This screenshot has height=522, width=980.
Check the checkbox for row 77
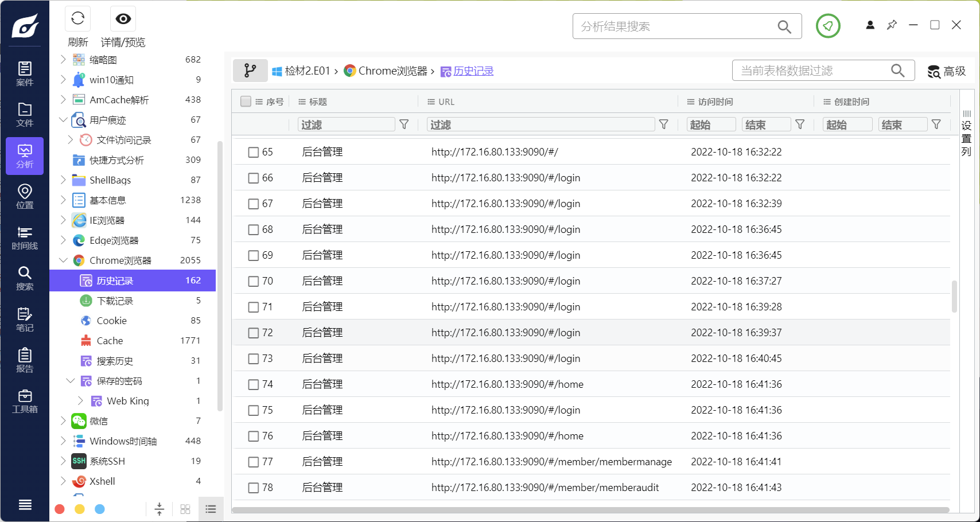254,462
